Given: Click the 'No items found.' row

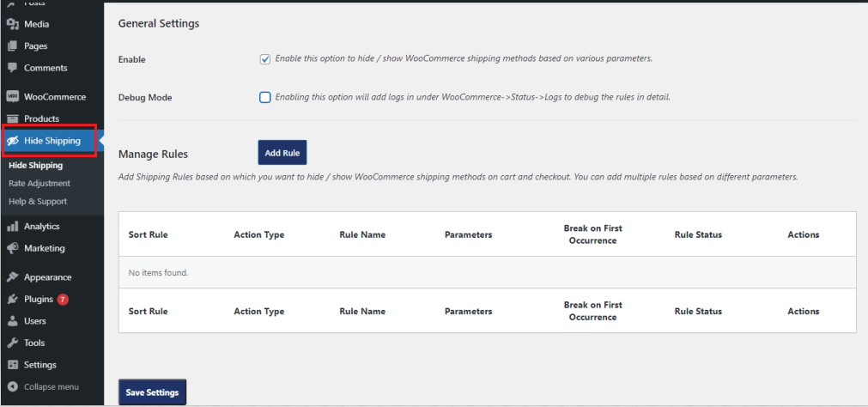Looking at the screenshot, I should pyautogui.click(x=487, y=272).
